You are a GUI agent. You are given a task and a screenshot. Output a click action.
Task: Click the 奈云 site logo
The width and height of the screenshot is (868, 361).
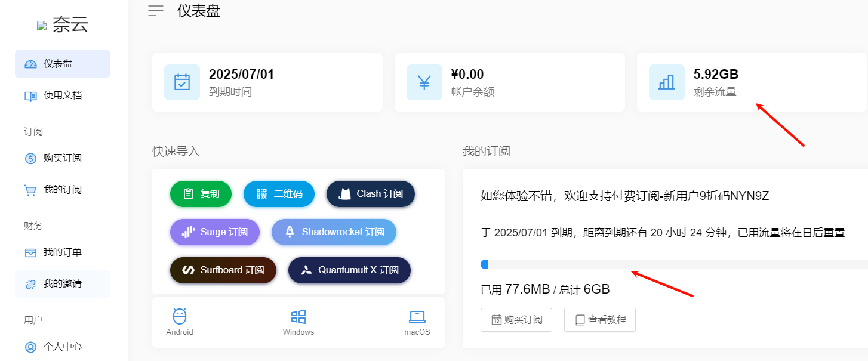[x=63, y=24]
